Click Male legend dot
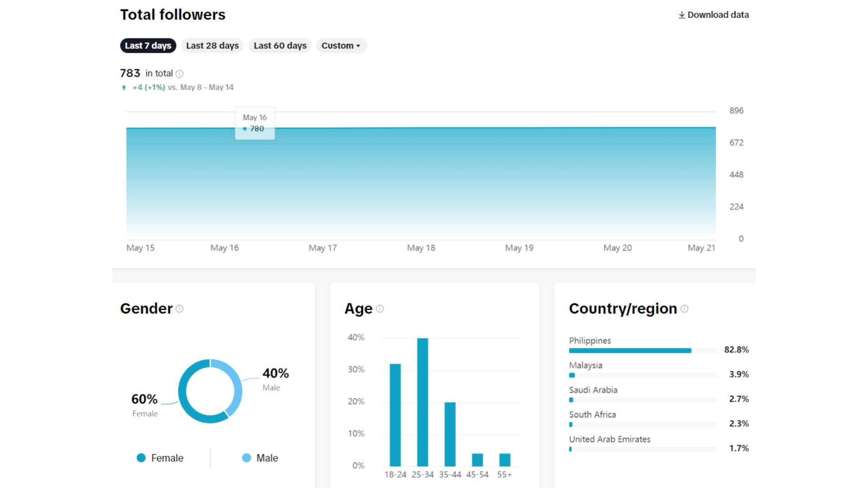 coord(246,458)
